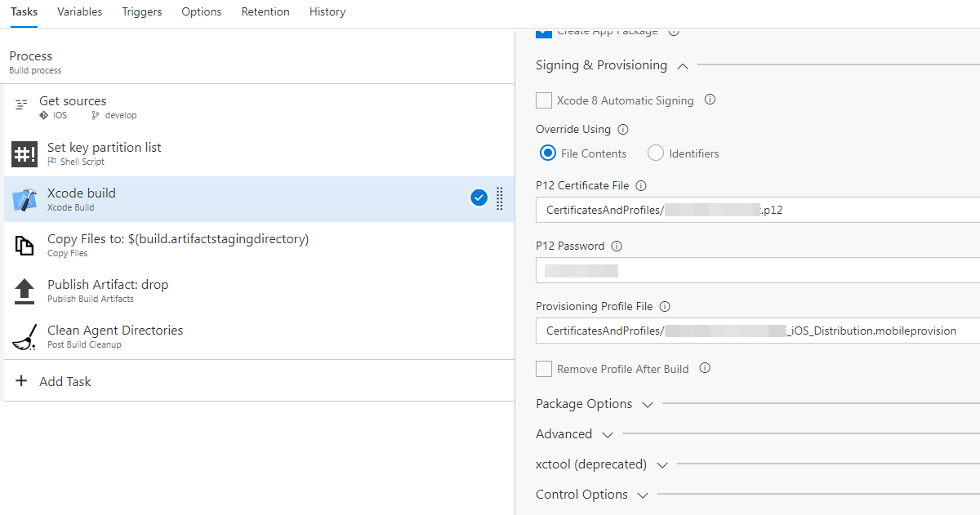Click the develop branch icon under Get sources
Screen dimensions: 980x515
pyautogui.click(x=96, y=115)
